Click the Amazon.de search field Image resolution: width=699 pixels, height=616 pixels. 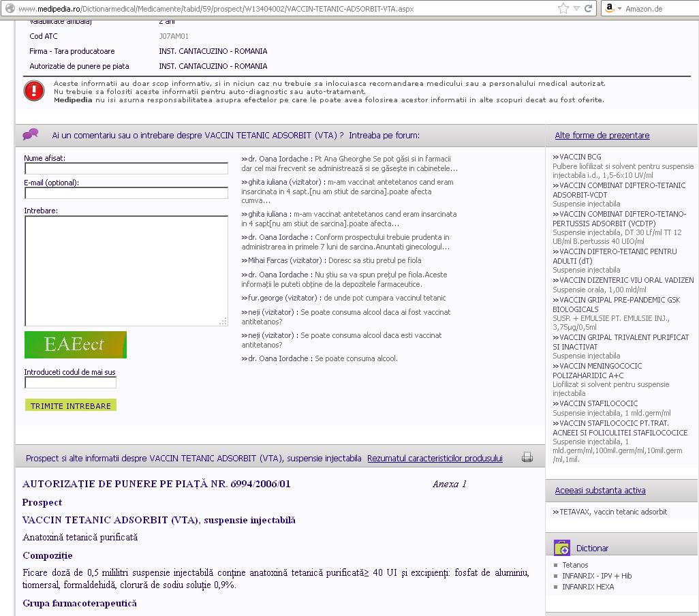662,8
